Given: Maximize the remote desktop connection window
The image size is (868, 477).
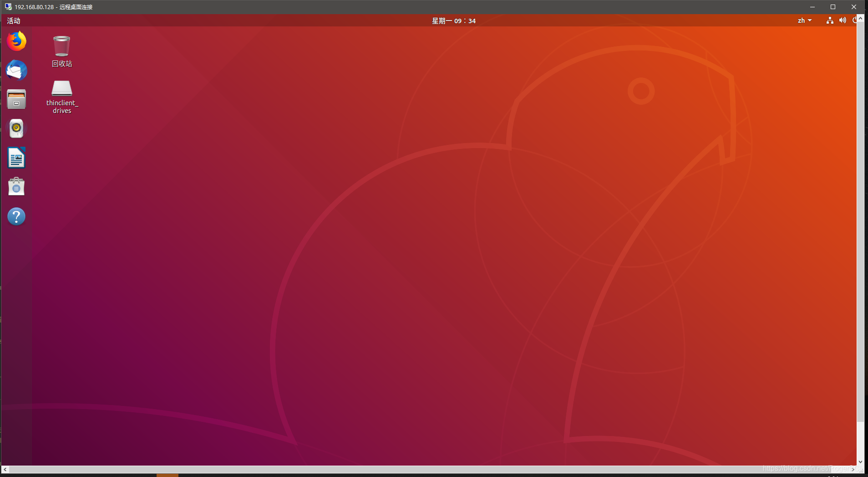Looking at the screenshot, I should pos(833,7).
